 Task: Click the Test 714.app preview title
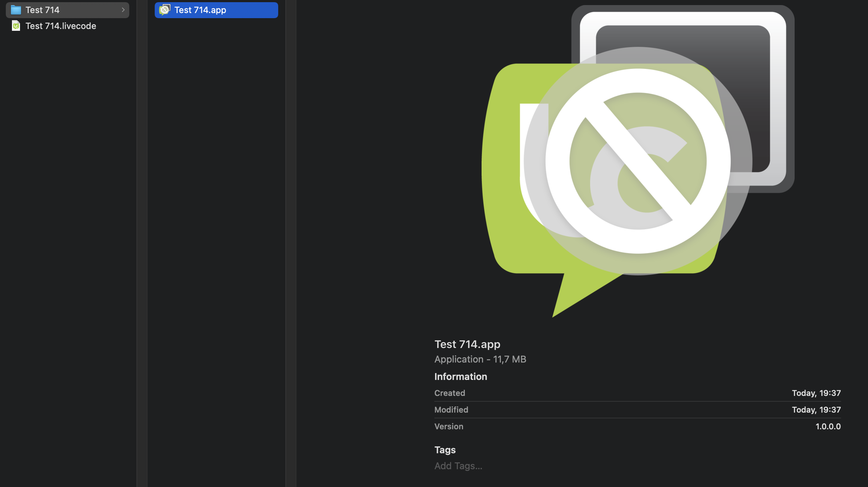coord(467,344)
